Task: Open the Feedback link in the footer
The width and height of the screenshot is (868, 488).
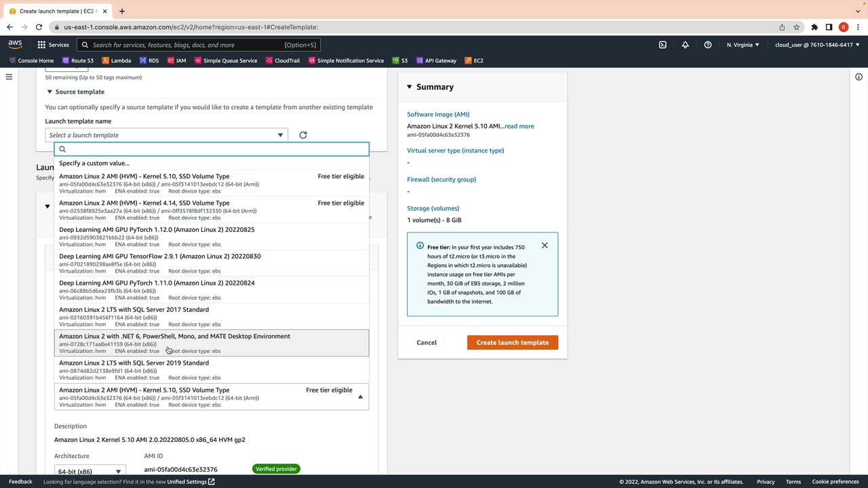Action: pyautogui.click(x=20, y=482)
